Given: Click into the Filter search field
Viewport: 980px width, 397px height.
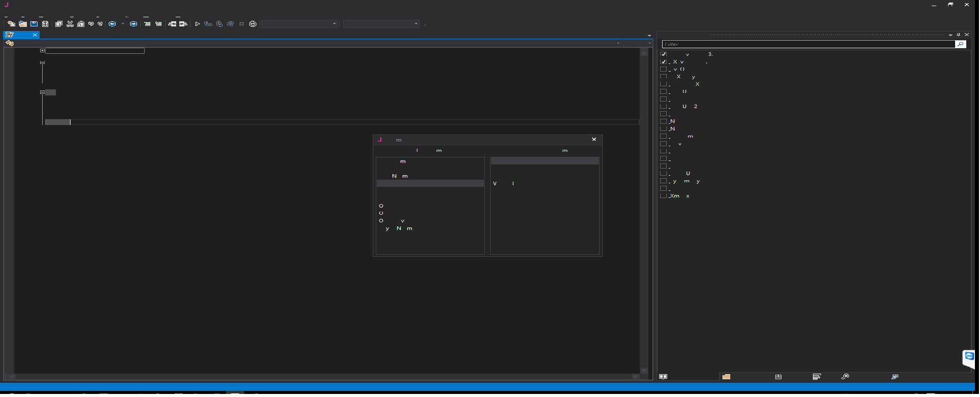Looking at the screenshot, I should coord(807,44).
